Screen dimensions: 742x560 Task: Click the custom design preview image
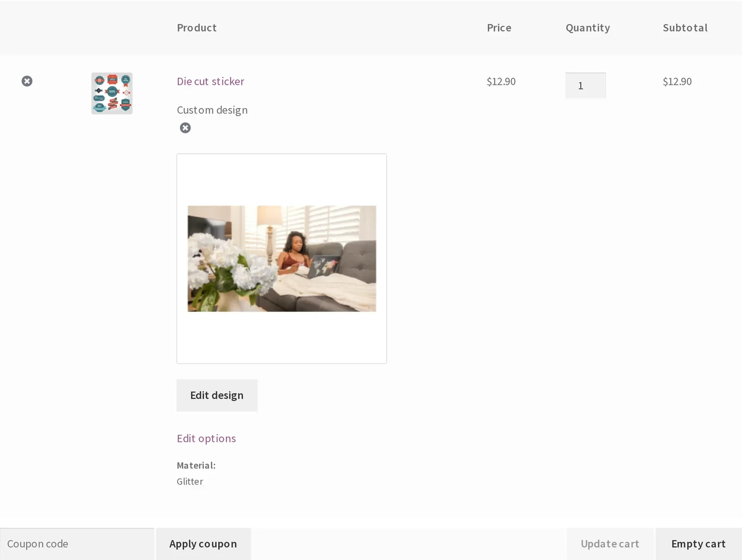point(281,259)
